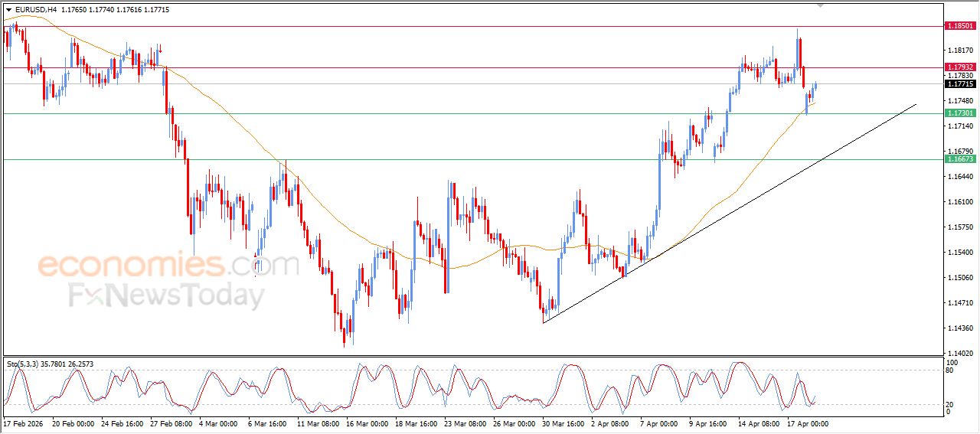This screenshot has height=434, width=980.
Task: Click the economies.com watermark logo
Action: pos(168,265)
